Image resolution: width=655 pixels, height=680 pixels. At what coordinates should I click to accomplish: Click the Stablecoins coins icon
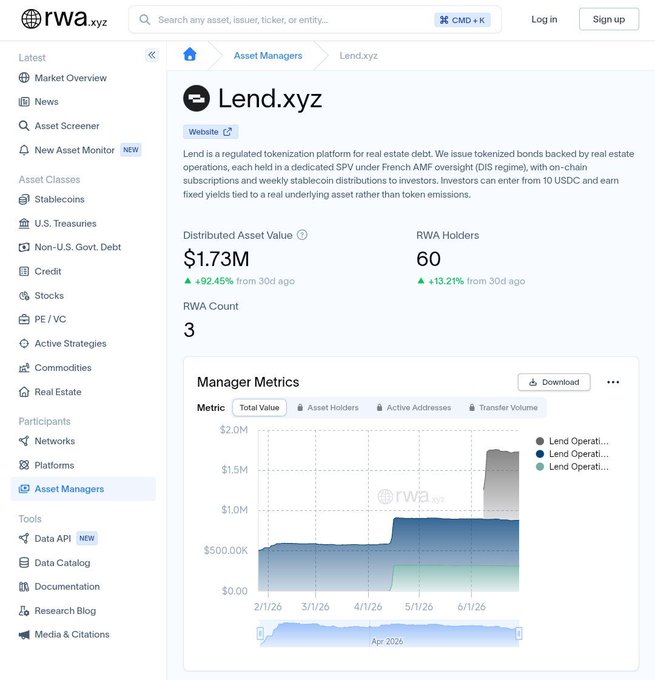pos(24,199)
